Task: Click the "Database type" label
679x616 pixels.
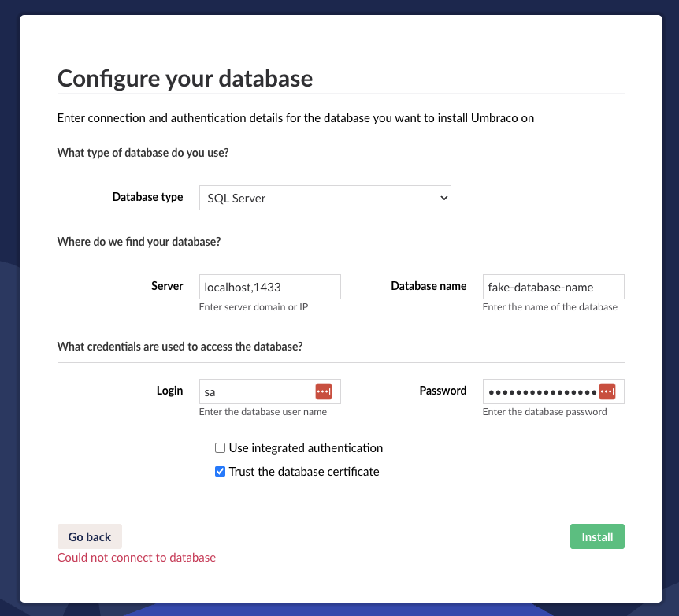Action: point(147,197)
